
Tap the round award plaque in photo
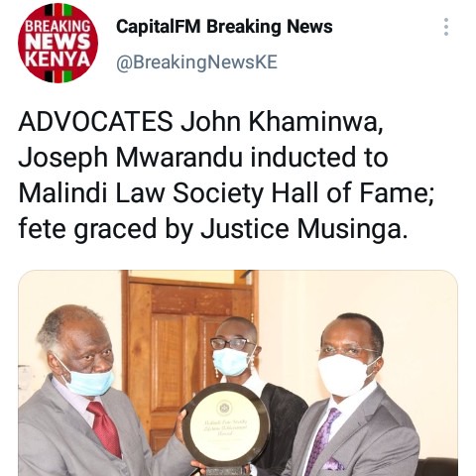(226, 426)
